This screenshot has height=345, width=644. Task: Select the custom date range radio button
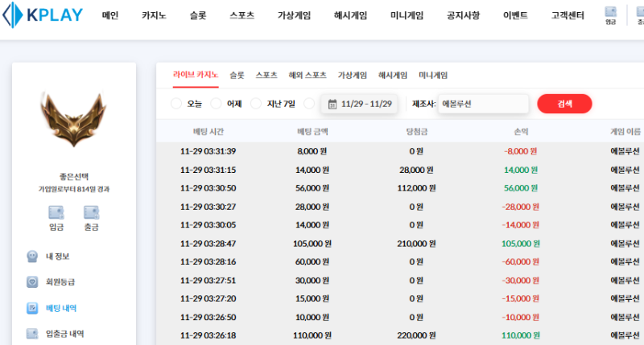310,104
